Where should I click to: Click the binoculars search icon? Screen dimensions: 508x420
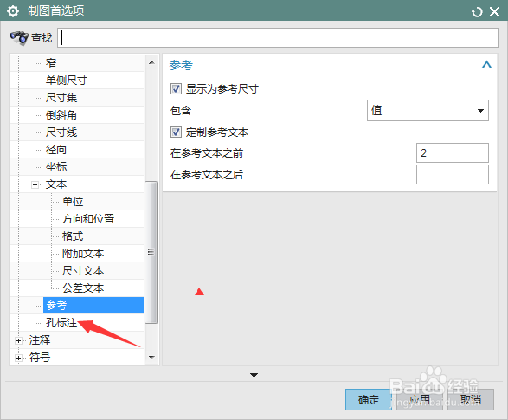click(x=19, y=38)
